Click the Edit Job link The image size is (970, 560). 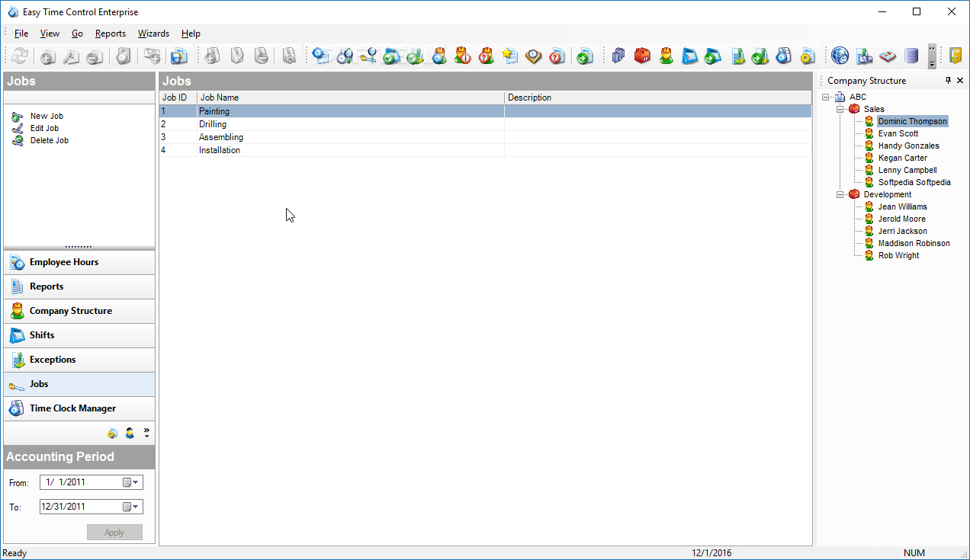tap(44, 128)
